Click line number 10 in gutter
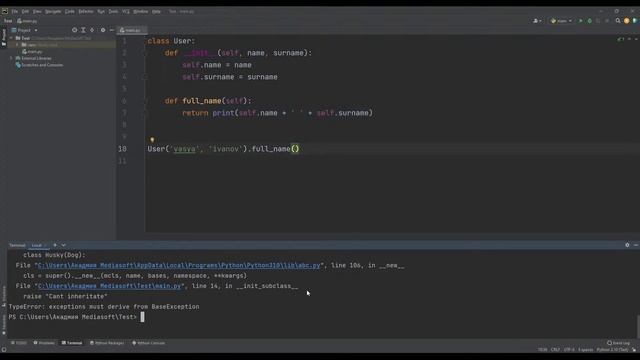The width and height of the screenshot is (640, 360). 122,149
